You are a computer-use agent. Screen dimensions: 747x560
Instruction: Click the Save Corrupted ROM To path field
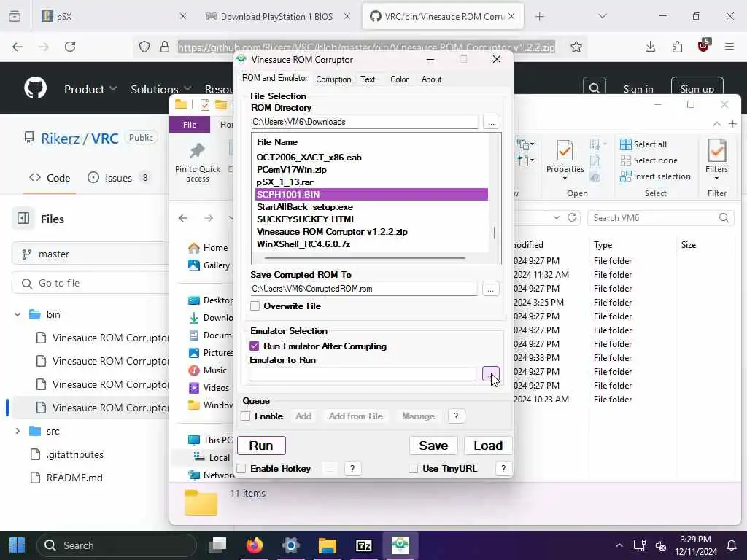pyautogui.click(x=363, y=289)
